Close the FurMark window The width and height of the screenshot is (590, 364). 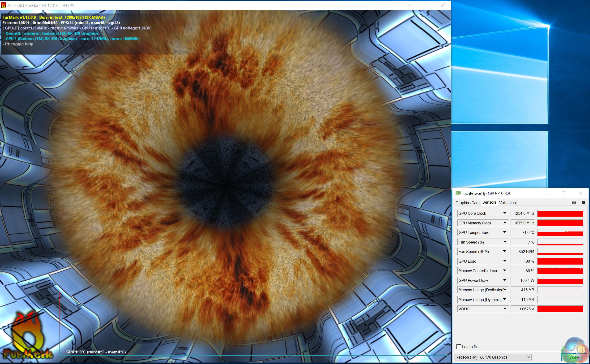pyautogui.click(x=442, y=5)
